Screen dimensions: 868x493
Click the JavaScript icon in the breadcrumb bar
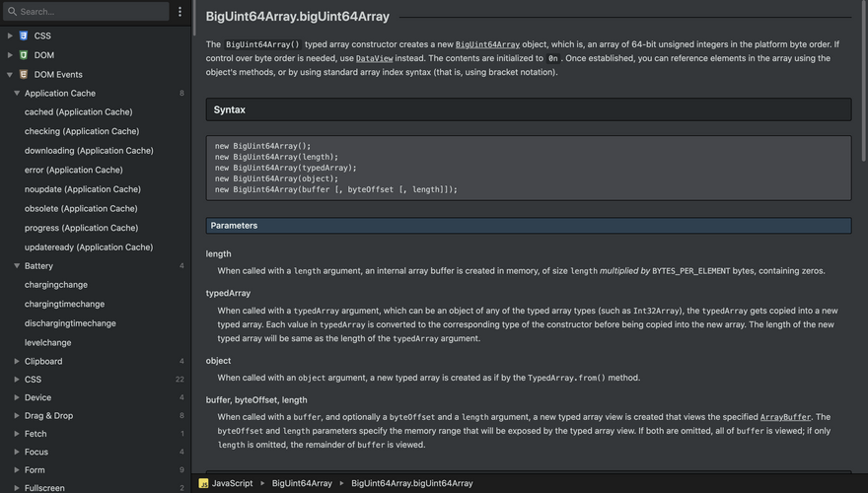coord(203,483)
